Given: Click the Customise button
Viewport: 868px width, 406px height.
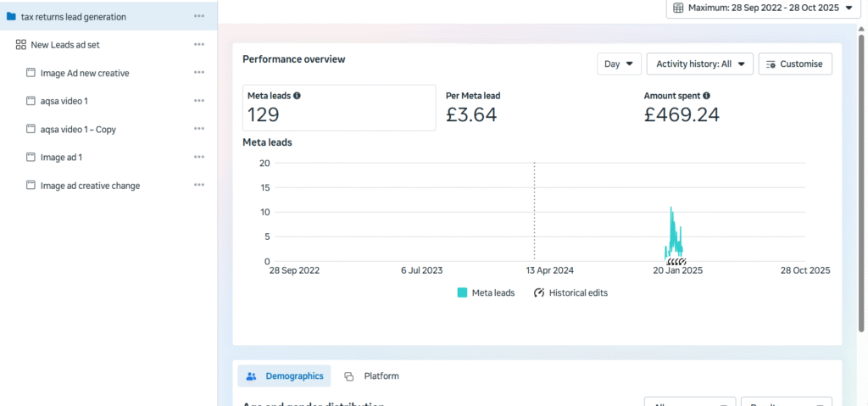Looking at the screenshot, I should coord(795,64).
